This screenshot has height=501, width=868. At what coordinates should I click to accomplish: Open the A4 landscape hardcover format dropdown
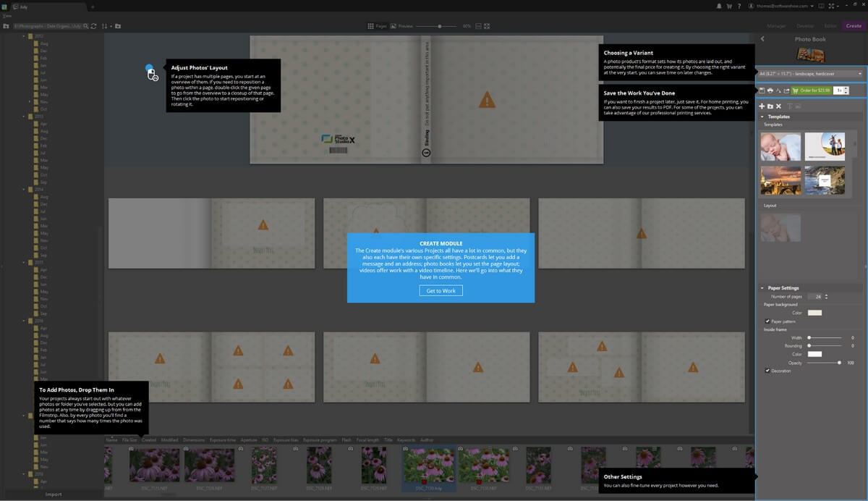click(x=810, y=73)
